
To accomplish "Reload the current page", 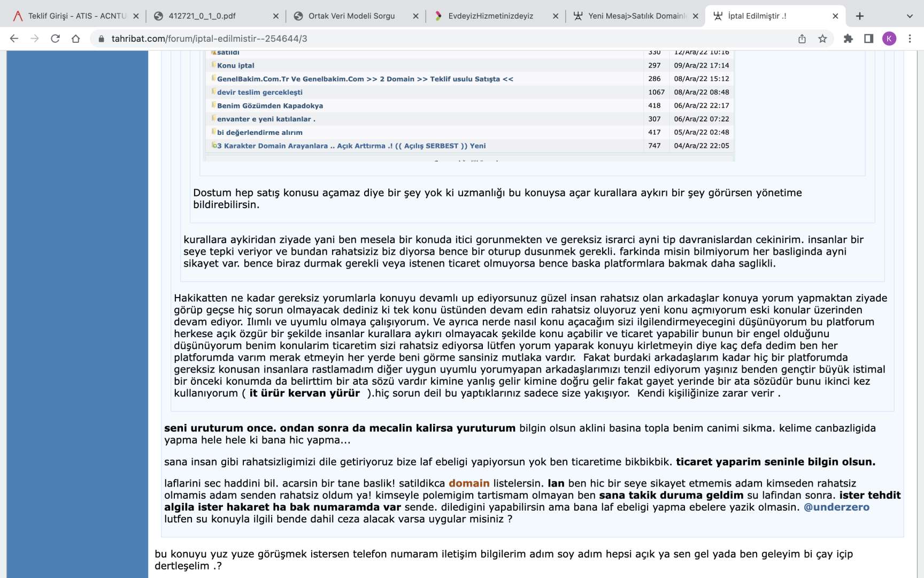I will coord(55,39).
